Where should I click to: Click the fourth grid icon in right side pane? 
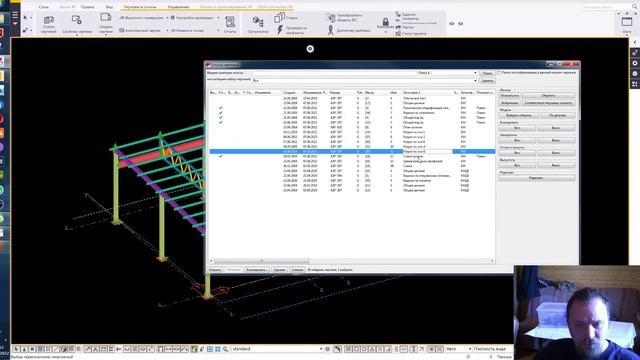coord(635,84)
